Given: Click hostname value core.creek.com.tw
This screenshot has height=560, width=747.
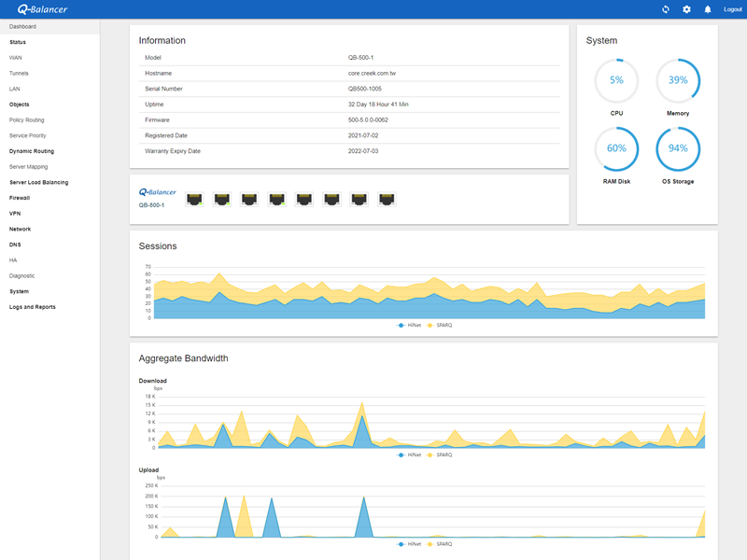Looking at the screenshot, I should (372, 74).
